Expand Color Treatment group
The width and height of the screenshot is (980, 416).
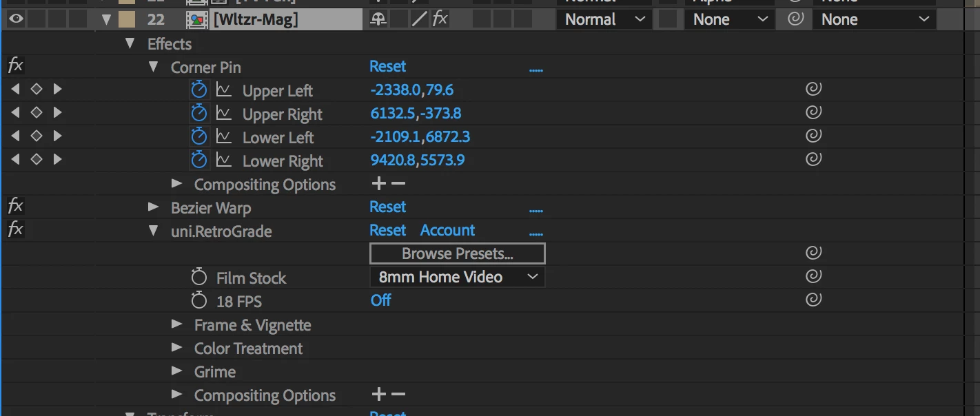pos(177,347)
